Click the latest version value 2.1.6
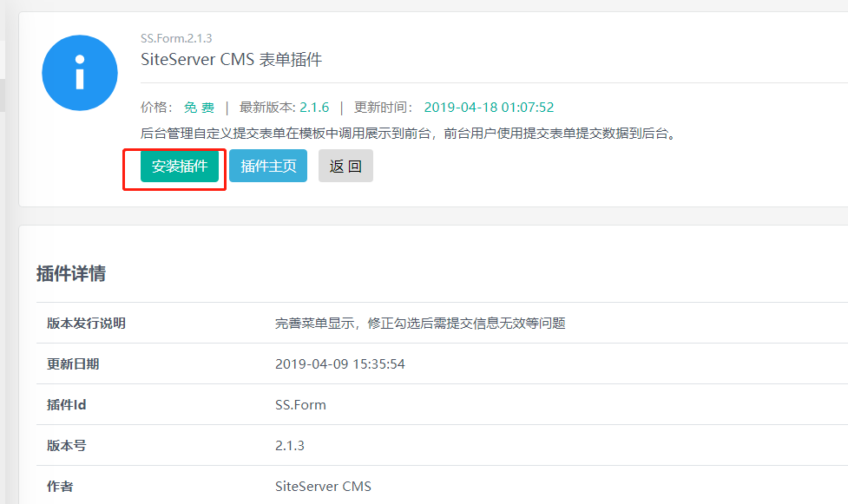This screenshot has height=504, width=848. tap(314, 108)
